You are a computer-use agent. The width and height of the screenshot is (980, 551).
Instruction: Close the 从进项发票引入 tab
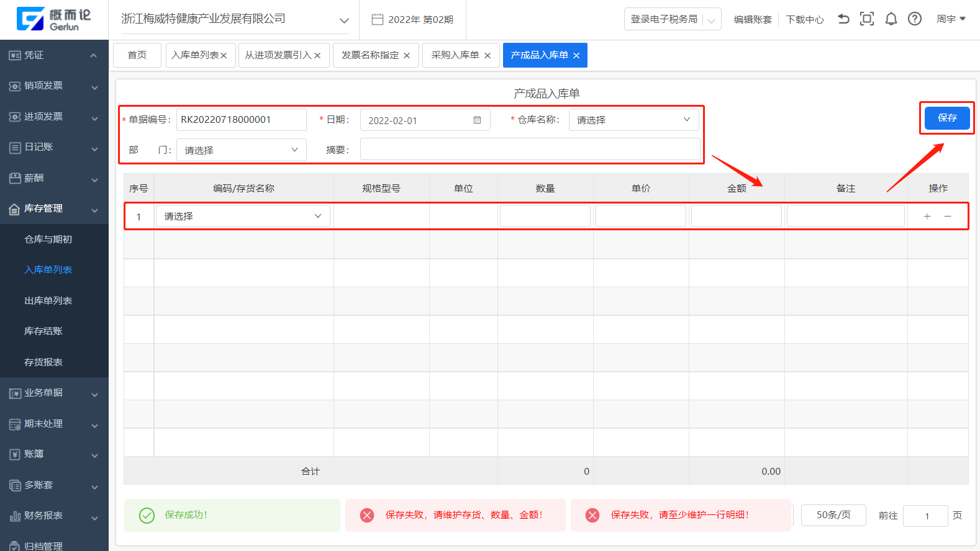(317, 56)
